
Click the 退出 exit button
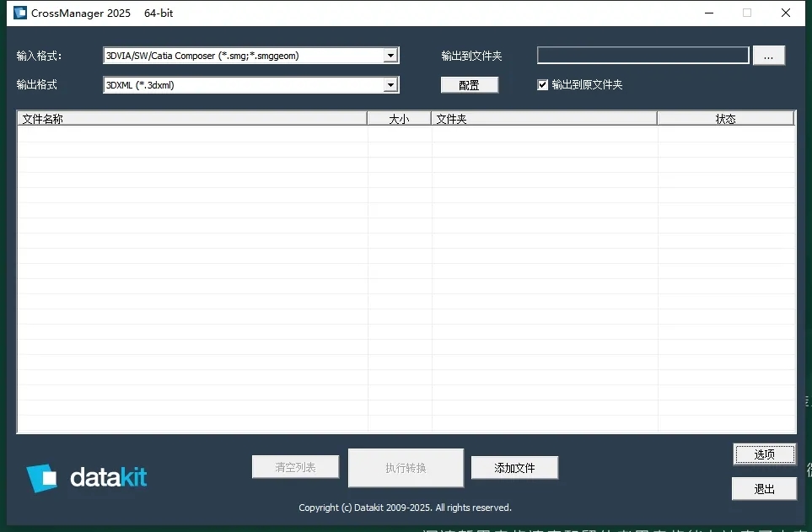764,488
